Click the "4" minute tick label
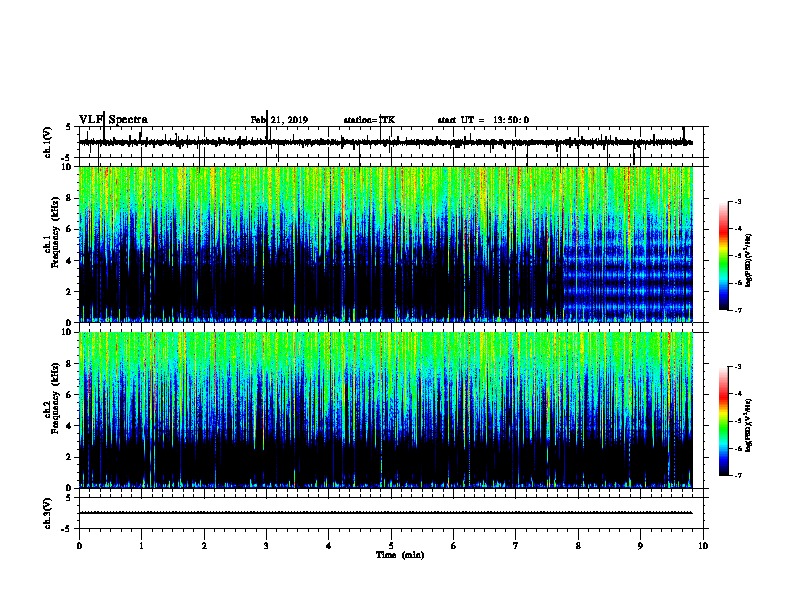The height and width of the screenshot is (612, 792). click(329, 546)
